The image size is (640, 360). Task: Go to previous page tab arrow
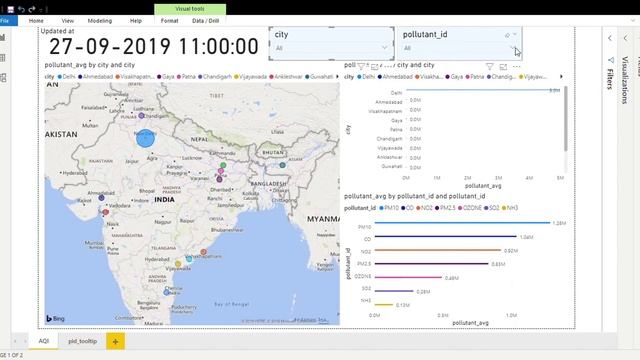[15, 341]
